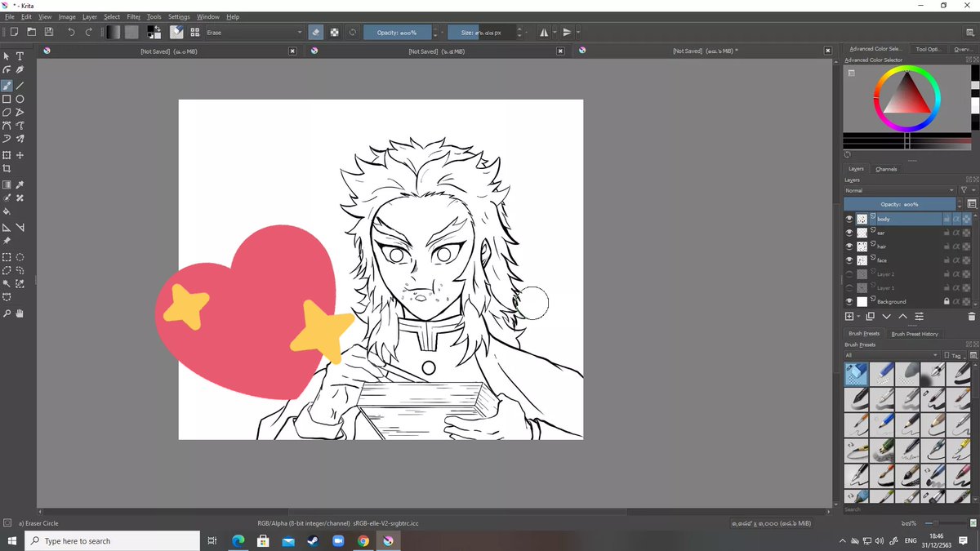Open the Layer menu
The width and height of the screenshot is (980, 551).
pyautogui.click(x=89, y=16)
